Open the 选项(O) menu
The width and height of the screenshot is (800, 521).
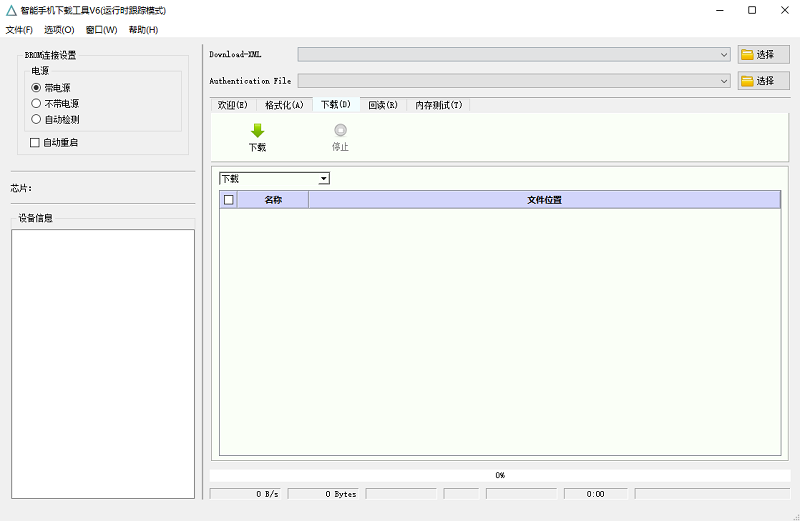[x=59, y=30]
